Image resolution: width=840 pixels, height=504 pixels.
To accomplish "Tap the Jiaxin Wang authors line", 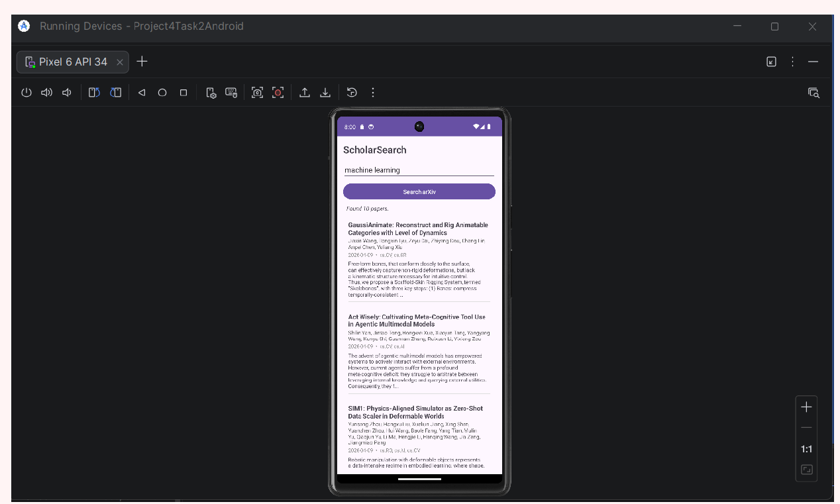I will pyautogui.click(x=417, y=244).
